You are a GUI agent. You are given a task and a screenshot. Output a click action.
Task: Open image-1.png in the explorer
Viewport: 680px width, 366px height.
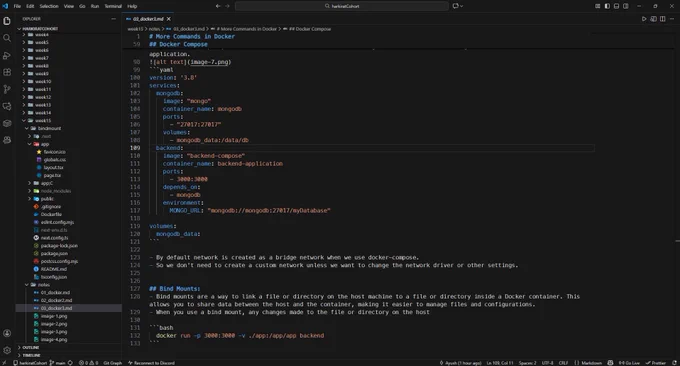[x=54, y=316]
